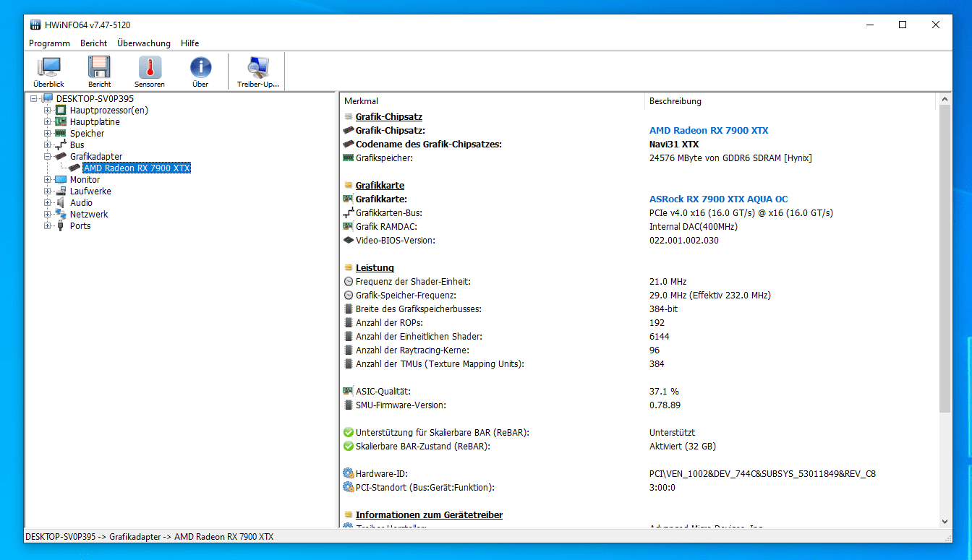The image size is (972, 560).
Task: Click the DESKTOP-SV0P395 computer icon
Action: point(48,99)
